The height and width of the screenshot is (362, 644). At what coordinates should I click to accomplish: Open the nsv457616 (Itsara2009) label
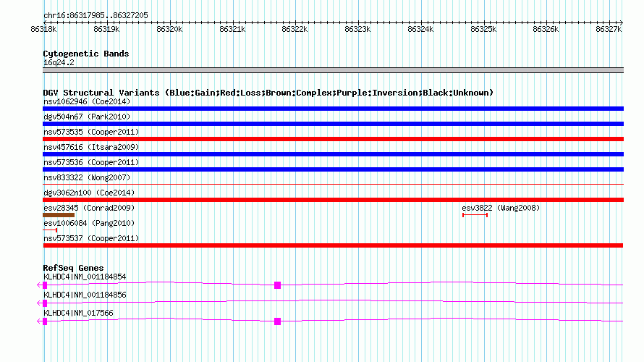(91, 147)
